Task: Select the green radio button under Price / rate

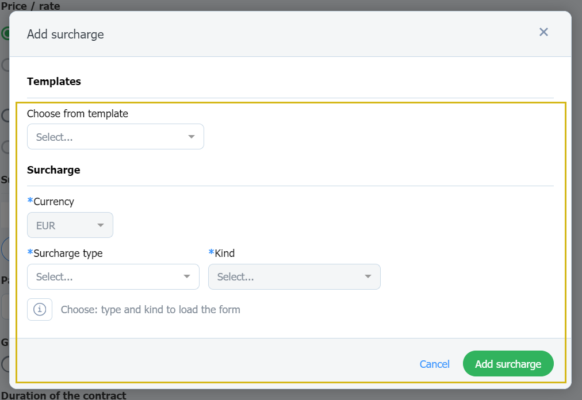Action: coord(5,33)
